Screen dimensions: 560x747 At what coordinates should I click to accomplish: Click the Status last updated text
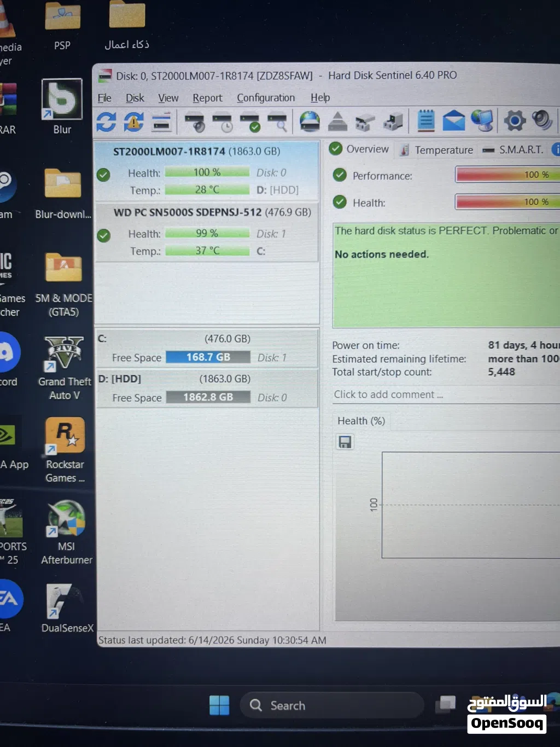[212, 640]
